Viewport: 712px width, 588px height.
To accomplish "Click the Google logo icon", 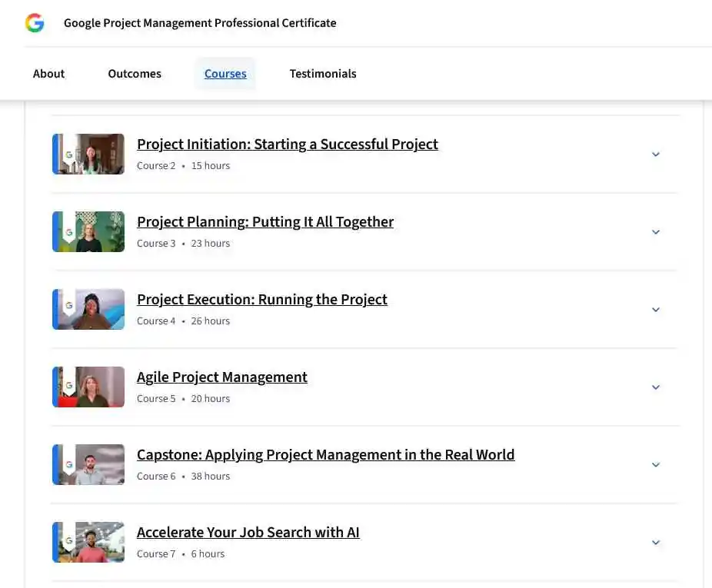I will tap(35, 23).
